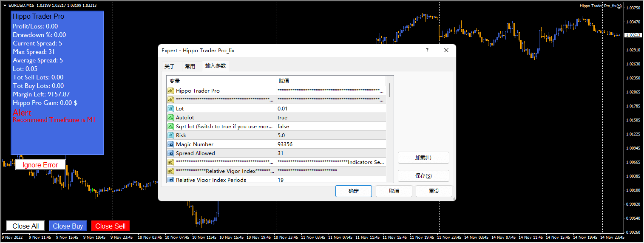Click the Autolot boolean parameter icon
644x243 pixels.
[x=170, y=118]
